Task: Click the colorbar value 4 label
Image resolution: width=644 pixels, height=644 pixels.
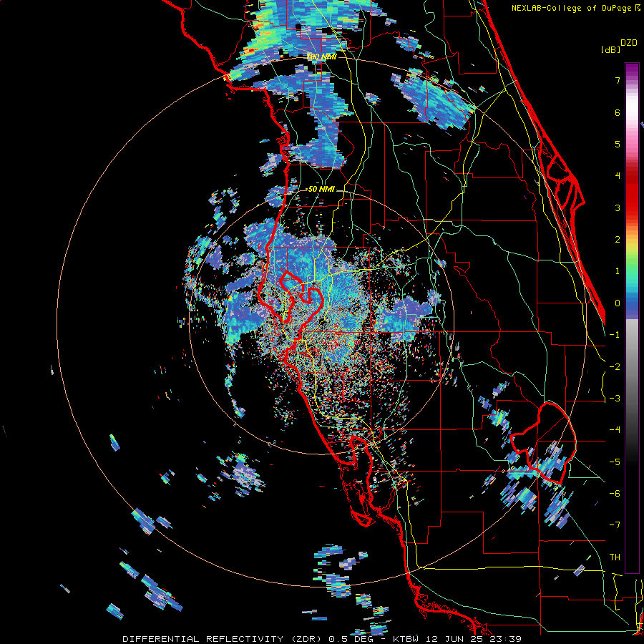Action: [x=618, y=176]
